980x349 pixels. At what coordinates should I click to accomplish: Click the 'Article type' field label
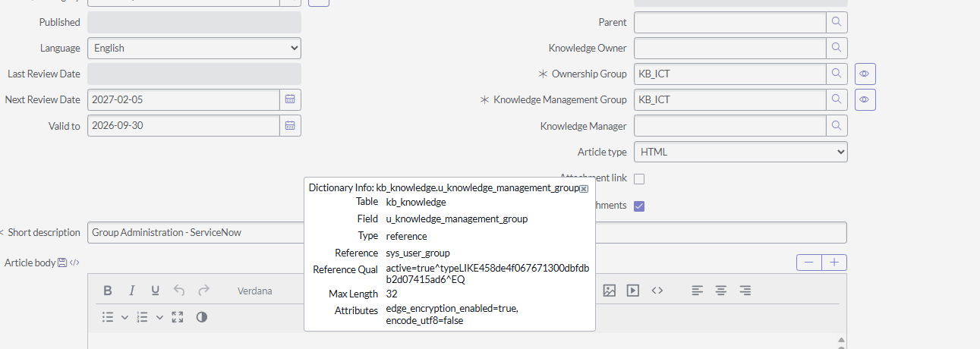[x=602, y=152]
